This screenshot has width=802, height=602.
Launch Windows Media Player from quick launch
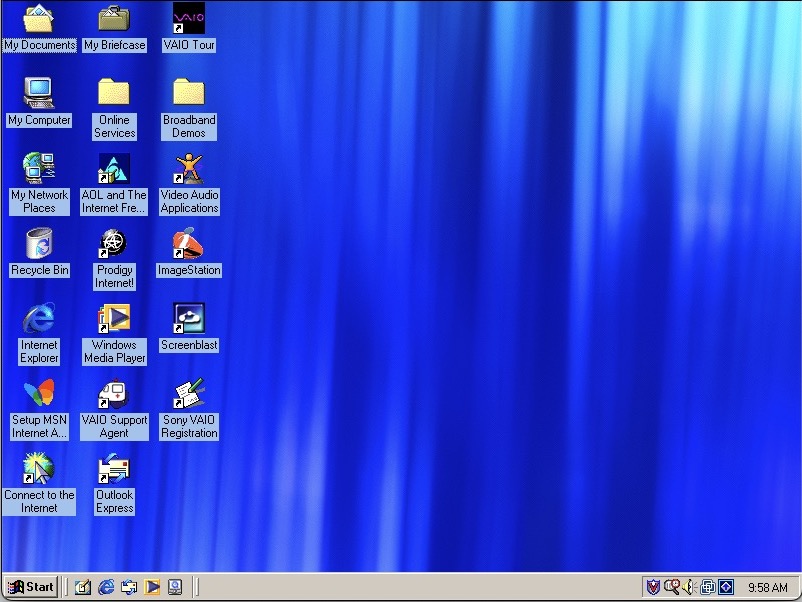[152, 587]
